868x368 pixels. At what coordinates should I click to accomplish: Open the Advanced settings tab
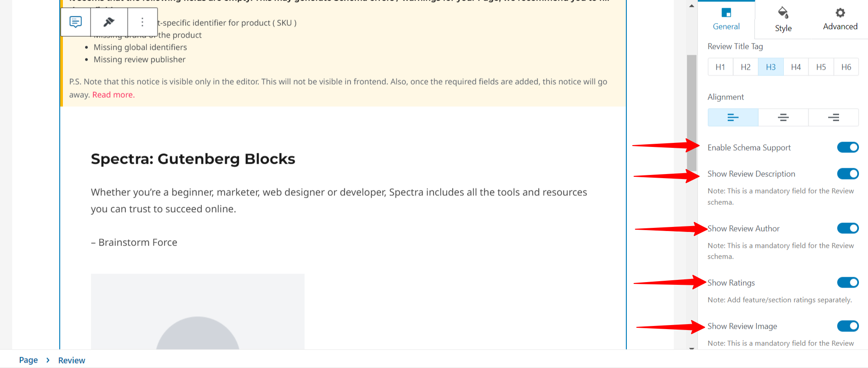[840, 19]
